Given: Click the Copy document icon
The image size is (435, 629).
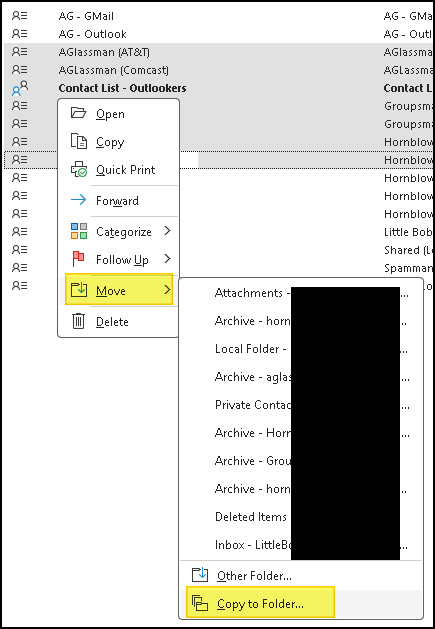Looking at the screenshot, I should click(x=79, y=141).
